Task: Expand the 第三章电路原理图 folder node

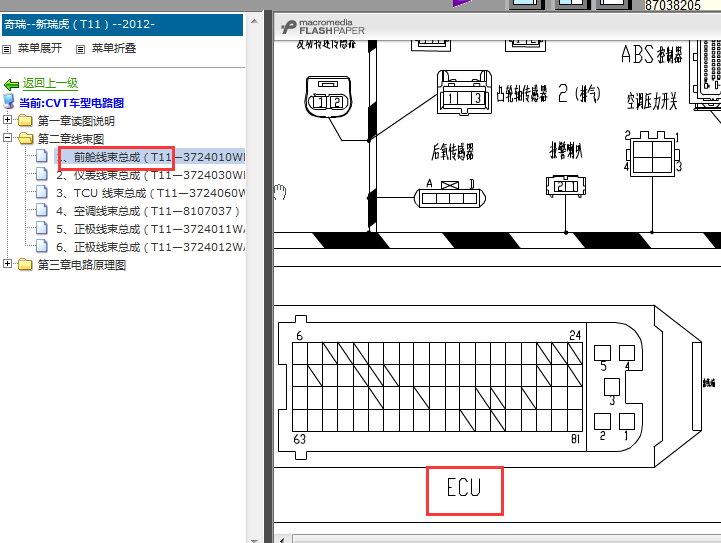Action: pos(7,264)
